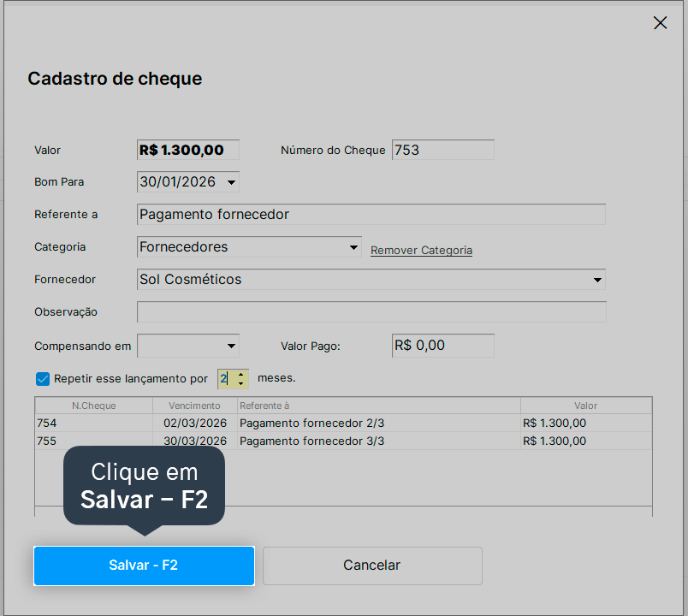This screenshot has width=688, height=616.
Task: Close the Cadastro de cheque dialog
Action: [x=660, y=23]
